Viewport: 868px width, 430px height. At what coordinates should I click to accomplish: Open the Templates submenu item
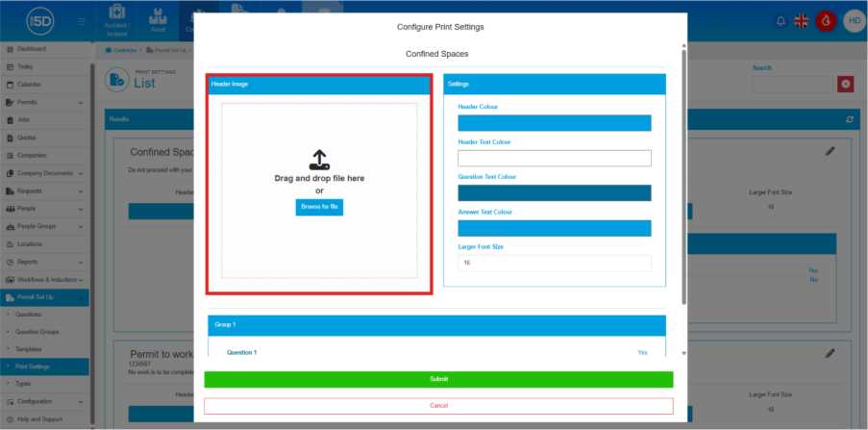28,349
